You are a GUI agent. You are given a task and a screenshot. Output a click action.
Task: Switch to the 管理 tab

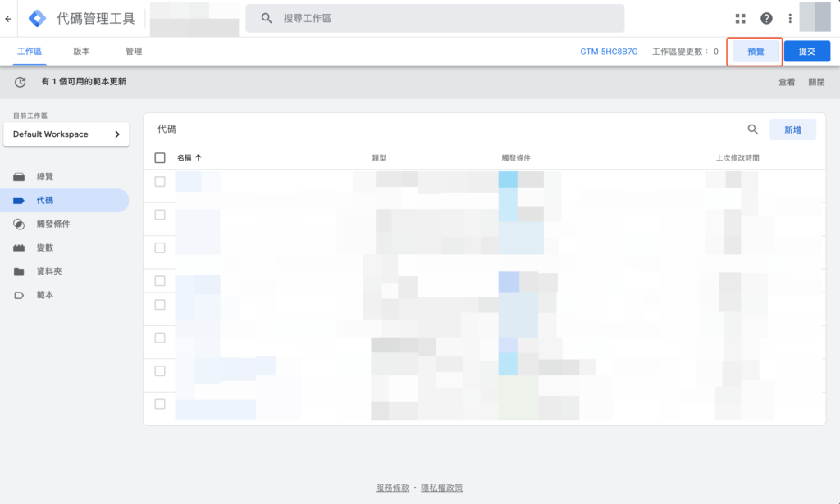134,52
